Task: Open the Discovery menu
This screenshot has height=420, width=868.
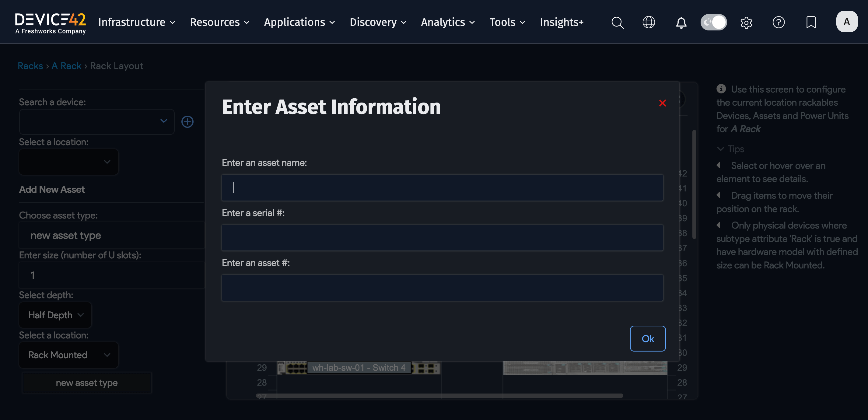Action: pos(378,22)
